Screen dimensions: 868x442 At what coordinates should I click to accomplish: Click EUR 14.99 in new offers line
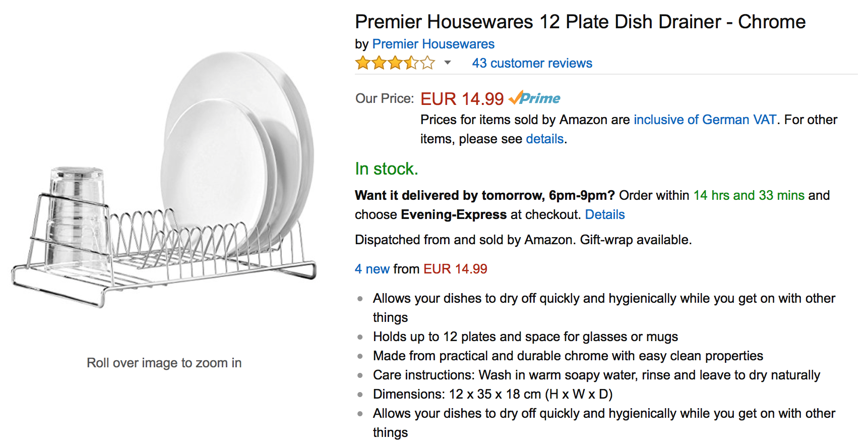(455, 269)
